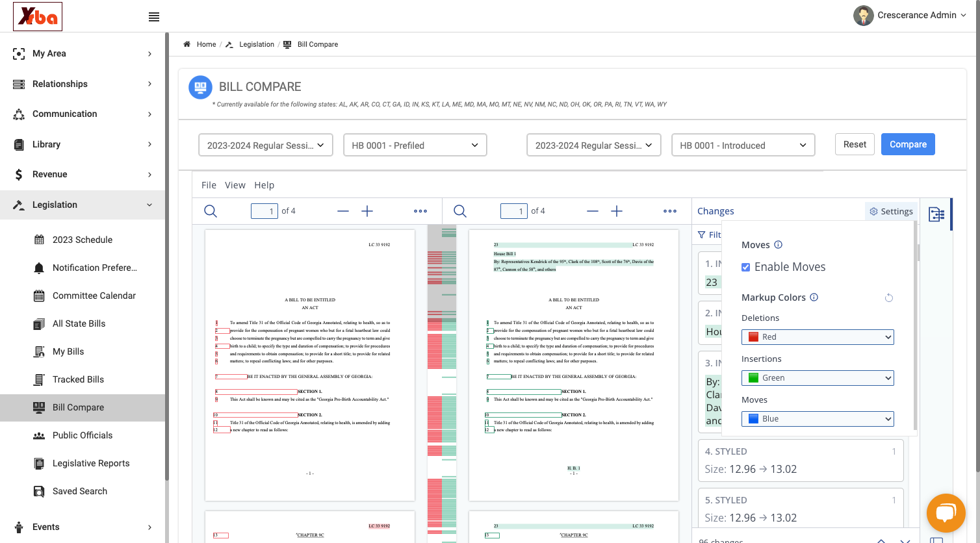Open the View menu
This screenshot has height=543, width=980.
235,185
